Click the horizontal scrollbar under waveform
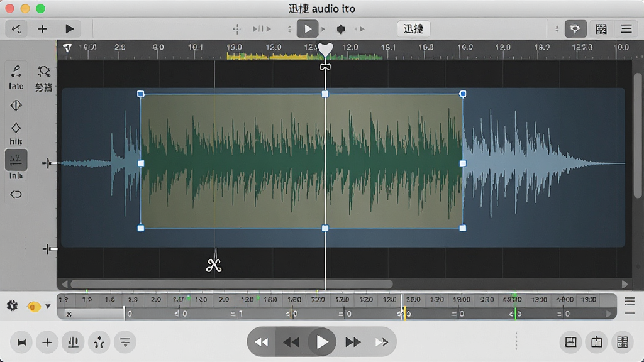644x362 pixels. pyautogui.click(x=231, y=284)
